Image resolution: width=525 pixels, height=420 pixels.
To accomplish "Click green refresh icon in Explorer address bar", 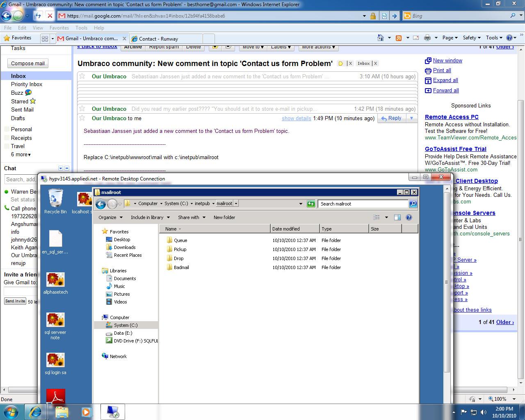I will 311,204.
